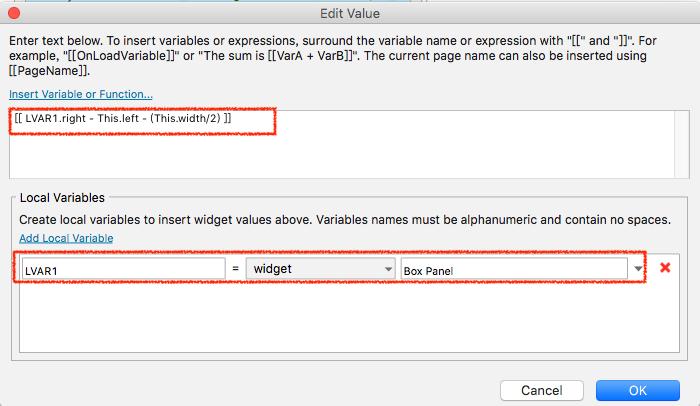Dismiss the dialog with the Cancel button
Viewport: 700px width, 406px height.
(x=542, y=390)
